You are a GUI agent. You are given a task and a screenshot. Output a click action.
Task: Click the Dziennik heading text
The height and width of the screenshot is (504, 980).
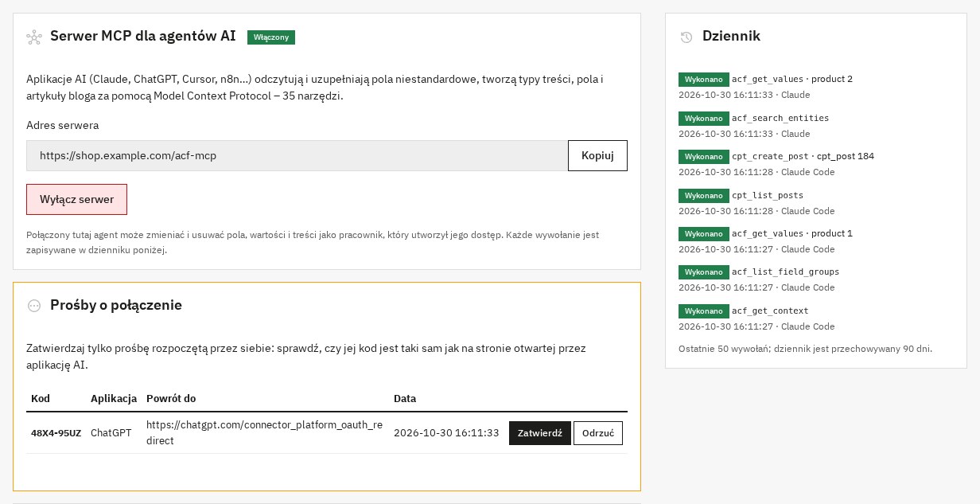coord(731,37)
